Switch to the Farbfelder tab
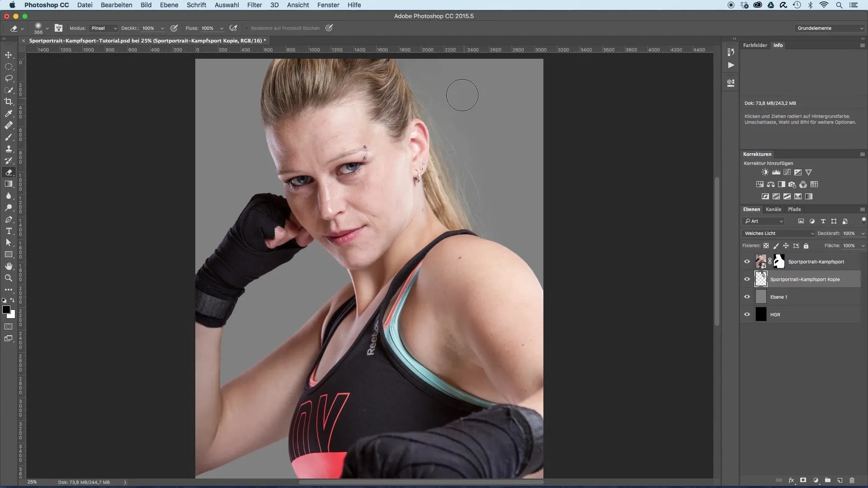 (755, 45)
